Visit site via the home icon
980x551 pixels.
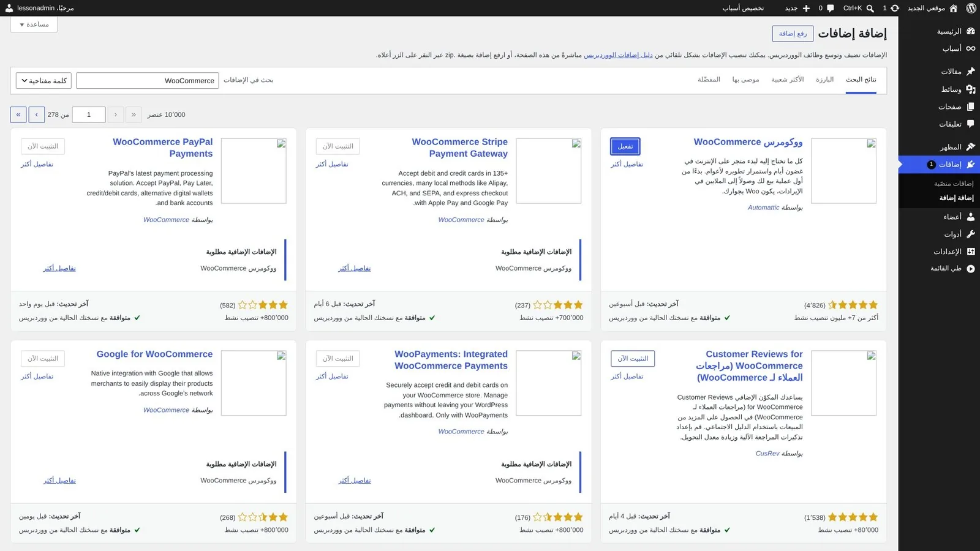953,8
